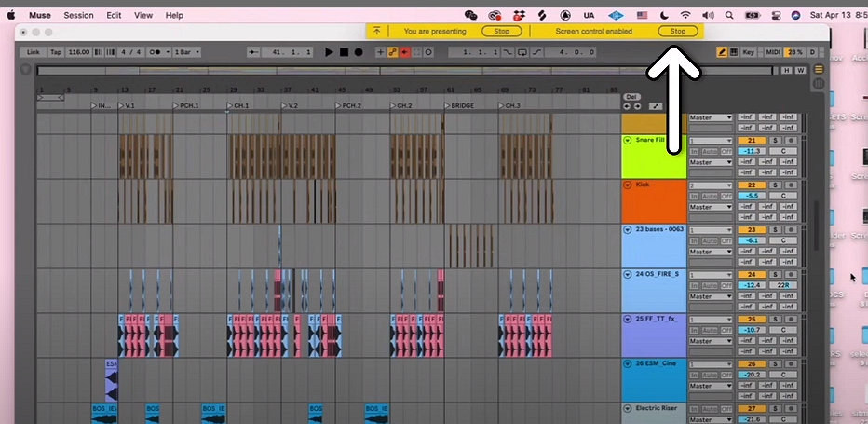
Task: Click the Link button
Action: pyautogui.click(x=34, y=52)
